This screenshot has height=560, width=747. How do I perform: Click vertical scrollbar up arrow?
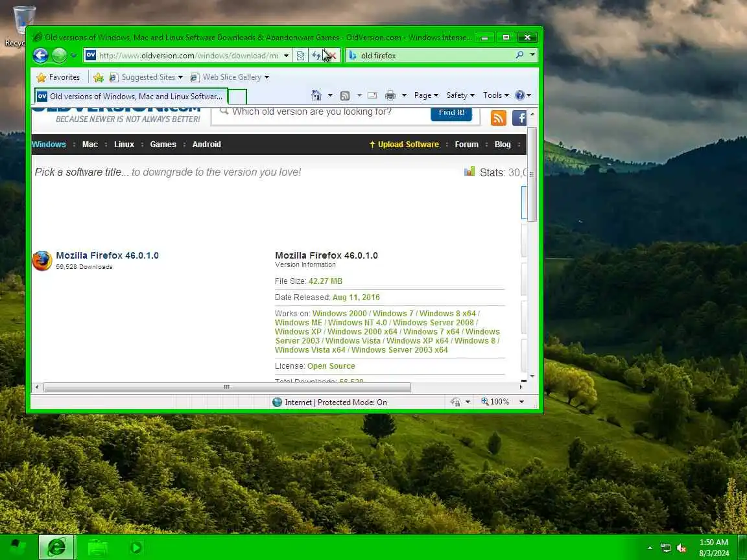coord(532,114)
